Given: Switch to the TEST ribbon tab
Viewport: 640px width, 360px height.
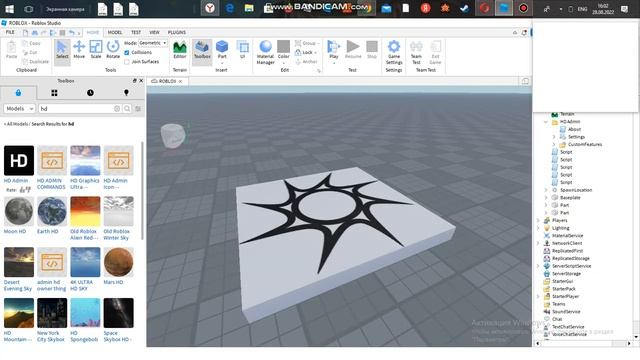Looking at the screenshot, I should [x=136, y=32].
